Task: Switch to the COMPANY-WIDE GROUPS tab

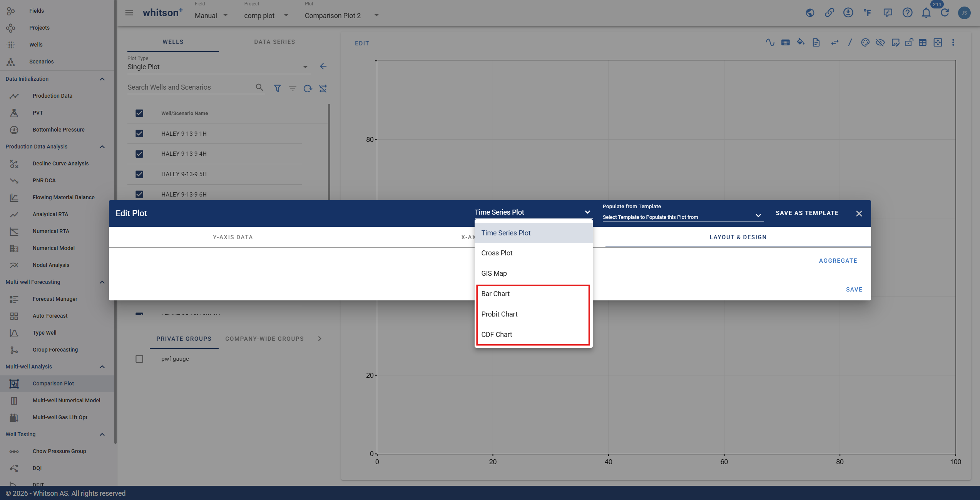Action: [x=264, y=339]
